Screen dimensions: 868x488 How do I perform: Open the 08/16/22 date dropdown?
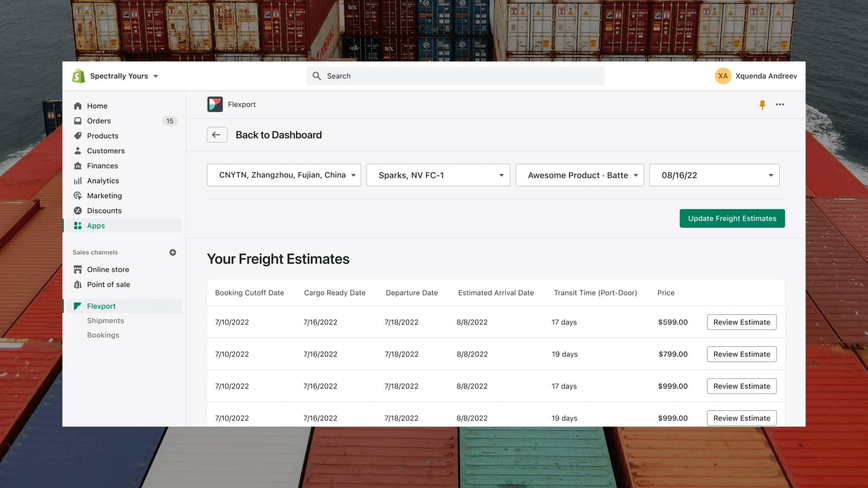715,175
